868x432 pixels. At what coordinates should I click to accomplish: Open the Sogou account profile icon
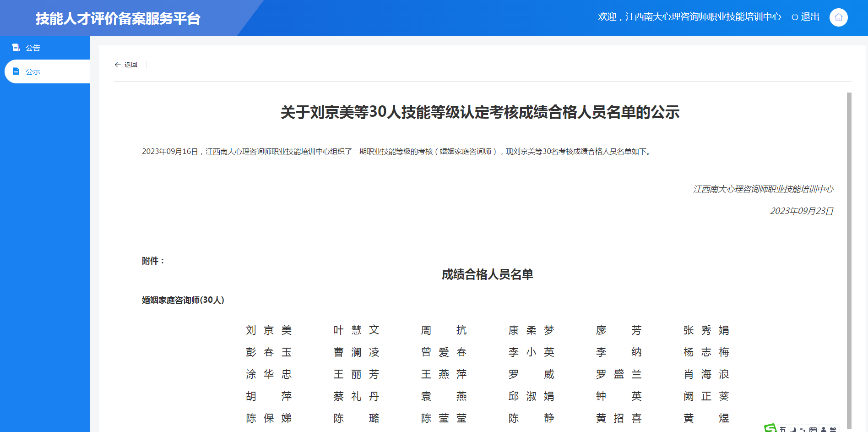click(x=824, y=430)
